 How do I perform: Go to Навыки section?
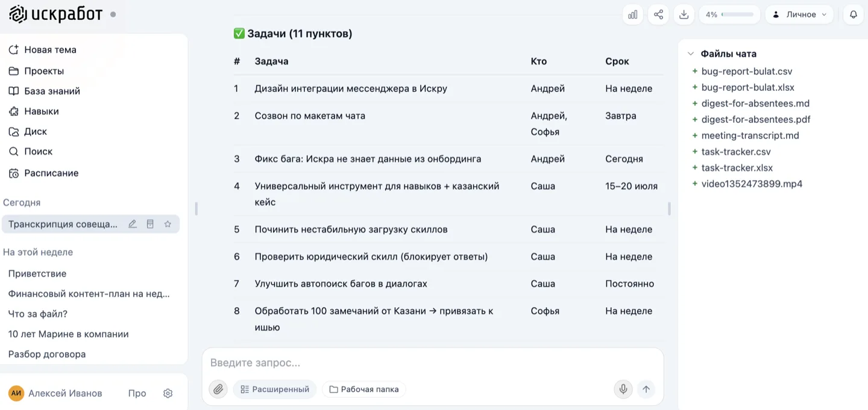pyautogui.click(x=34, y=111)
